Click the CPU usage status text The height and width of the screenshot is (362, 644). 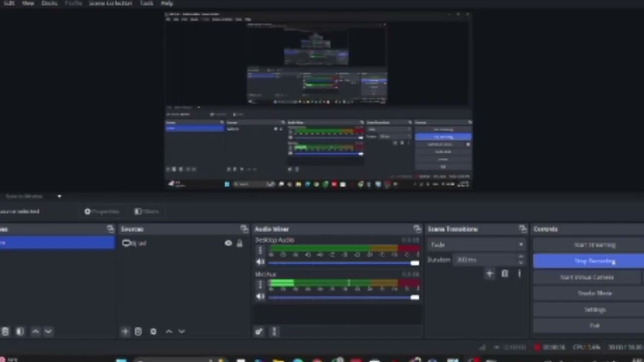pos(586,347)
